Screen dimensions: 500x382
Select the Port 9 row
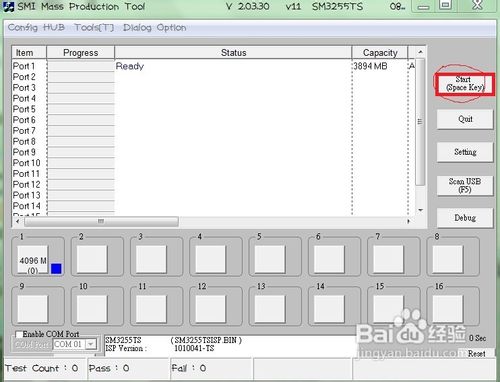213,152
